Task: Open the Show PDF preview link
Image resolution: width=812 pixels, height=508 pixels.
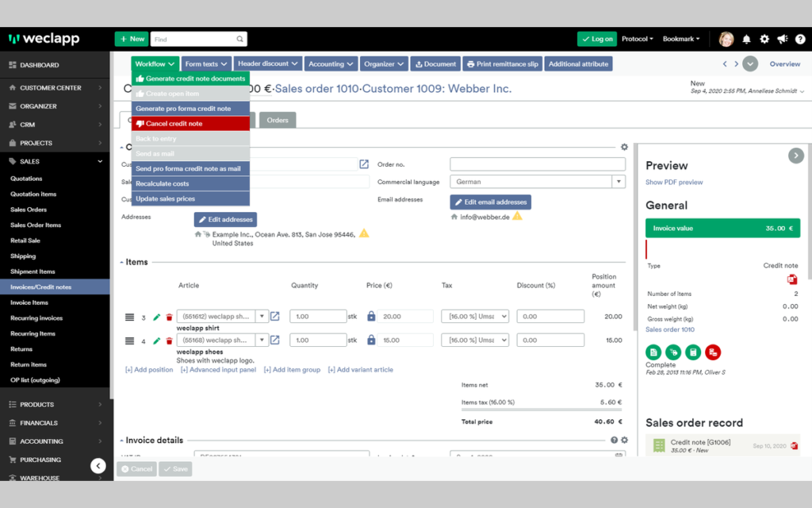Action: coord(674,183)
